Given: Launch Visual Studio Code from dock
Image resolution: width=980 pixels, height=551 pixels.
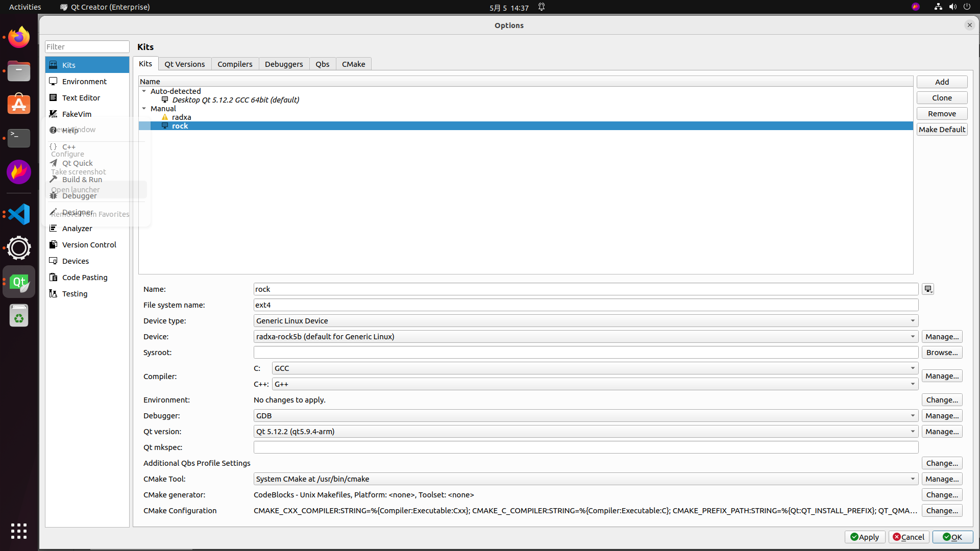Looking at the screenshot, I should [19, 214].
